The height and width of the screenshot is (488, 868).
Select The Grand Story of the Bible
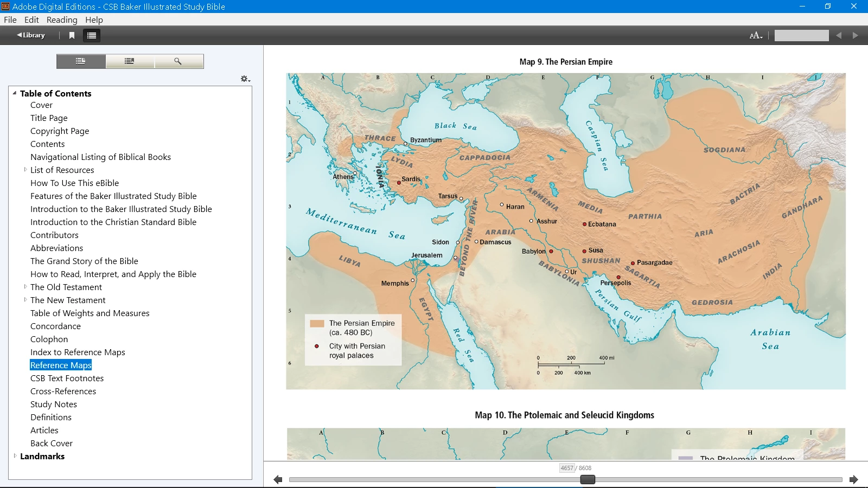coord(84,261)
